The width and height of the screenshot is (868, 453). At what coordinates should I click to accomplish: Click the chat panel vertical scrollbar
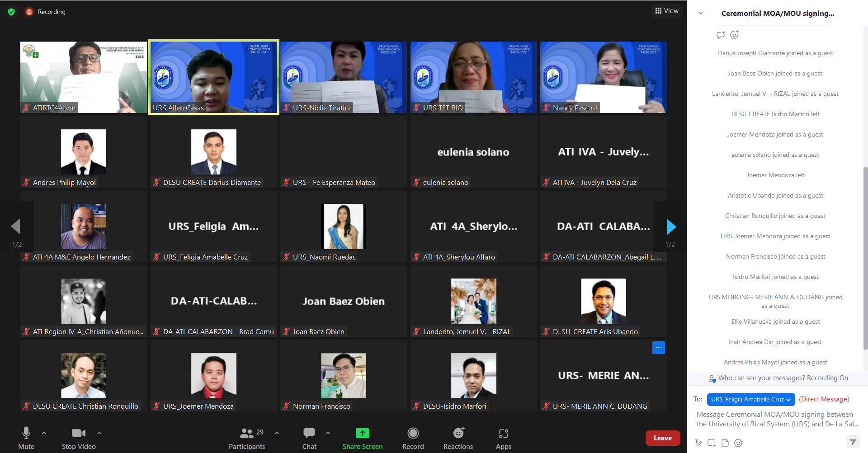[865, 258]
